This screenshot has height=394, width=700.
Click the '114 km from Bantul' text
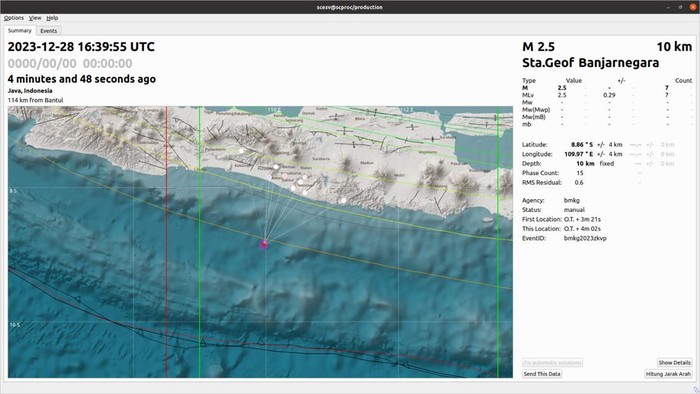(35, 100)
